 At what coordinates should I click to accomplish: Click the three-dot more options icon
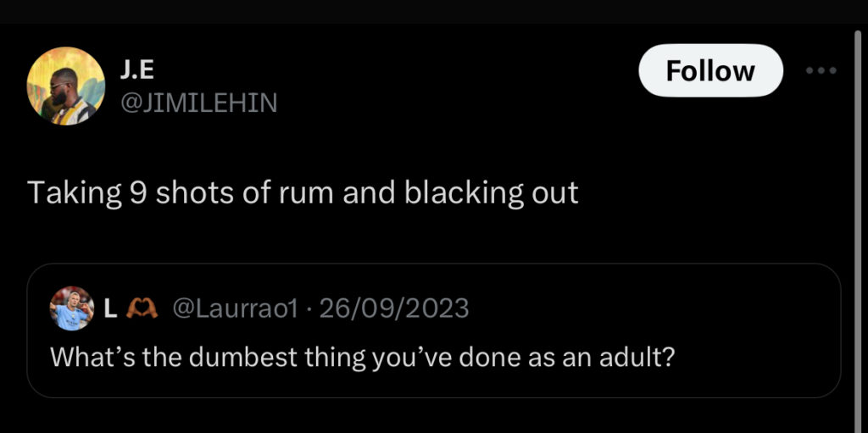pos(821,71)
